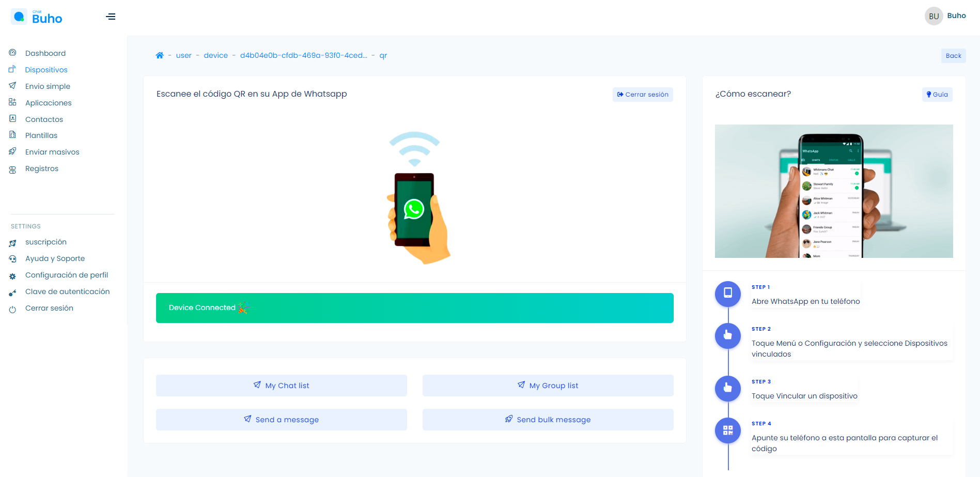Go to Dispositivos in sidebar
Image resolution: width=980 pixels, height=477 pixels.
[46, 70]
